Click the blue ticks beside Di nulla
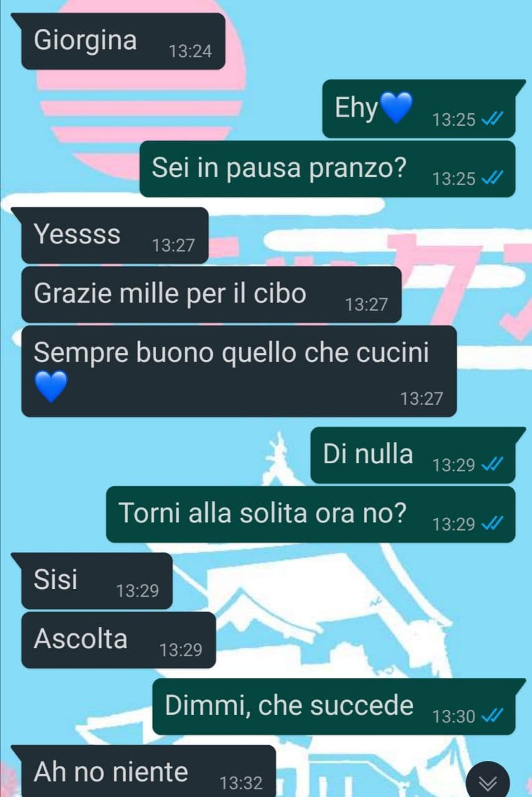532x797 pixels. (493, 465)
